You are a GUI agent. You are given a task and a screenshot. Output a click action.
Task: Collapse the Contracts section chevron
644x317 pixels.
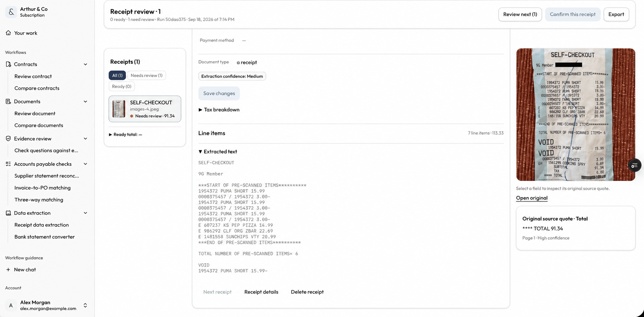coord(85,64)
